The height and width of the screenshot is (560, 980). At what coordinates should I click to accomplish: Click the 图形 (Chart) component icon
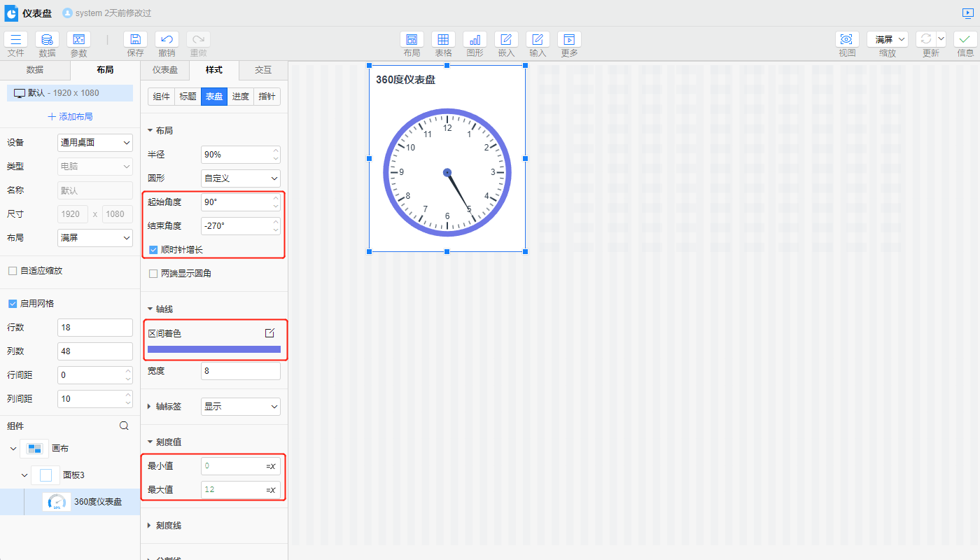[x=475, y=40]
